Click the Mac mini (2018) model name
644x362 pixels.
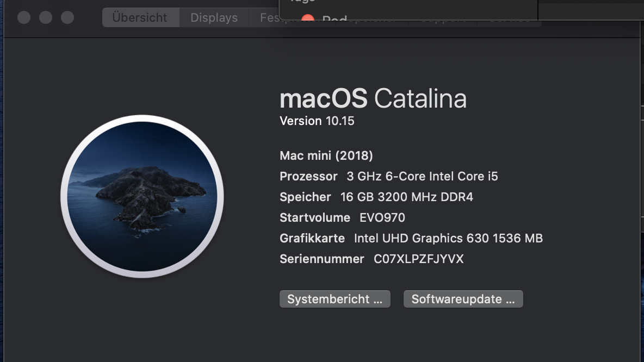[326, 155]
